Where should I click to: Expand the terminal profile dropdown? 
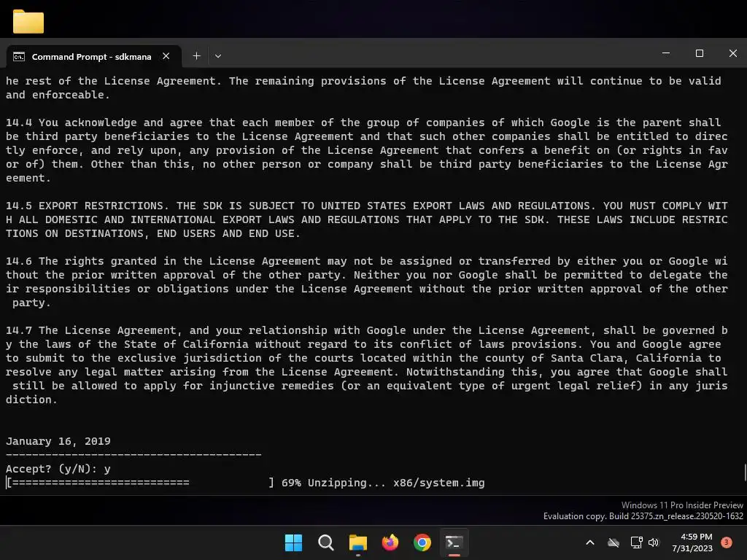pos(217,56)
